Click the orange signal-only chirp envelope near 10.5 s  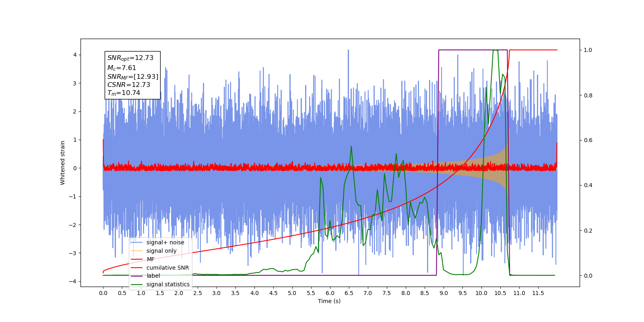[x=500, y=168]
